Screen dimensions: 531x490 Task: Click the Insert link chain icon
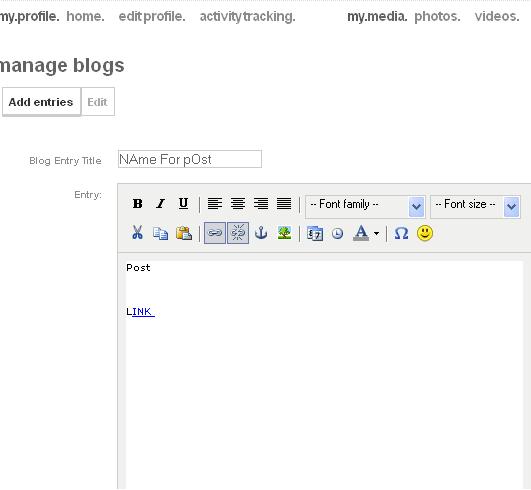(x=215, y=233)
